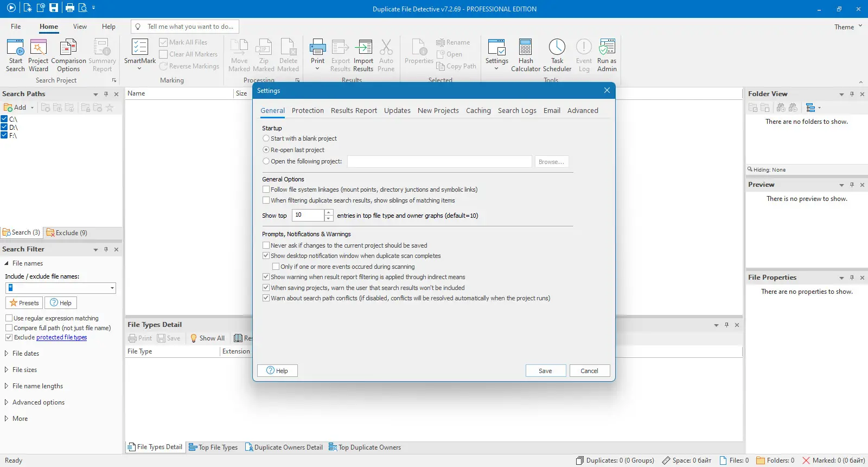
Task: Open Search Filter panel options dropdown
Action: click(95, 249)
